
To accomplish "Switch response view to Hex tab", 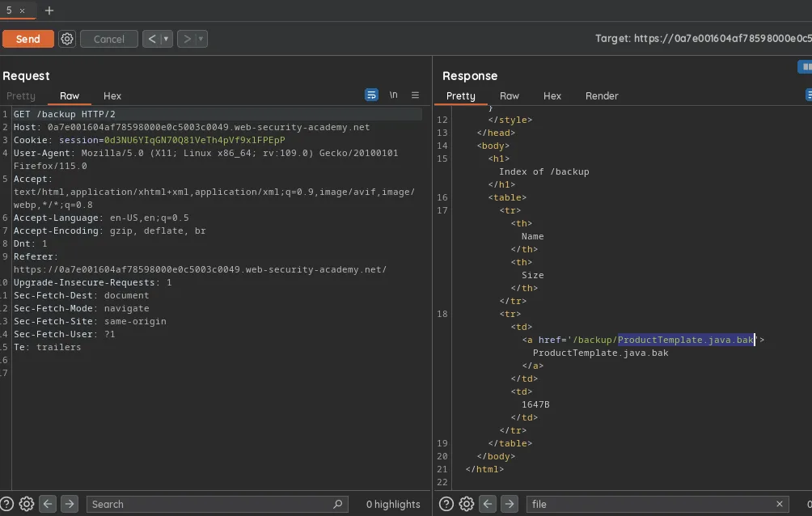I will coord(552,96).
